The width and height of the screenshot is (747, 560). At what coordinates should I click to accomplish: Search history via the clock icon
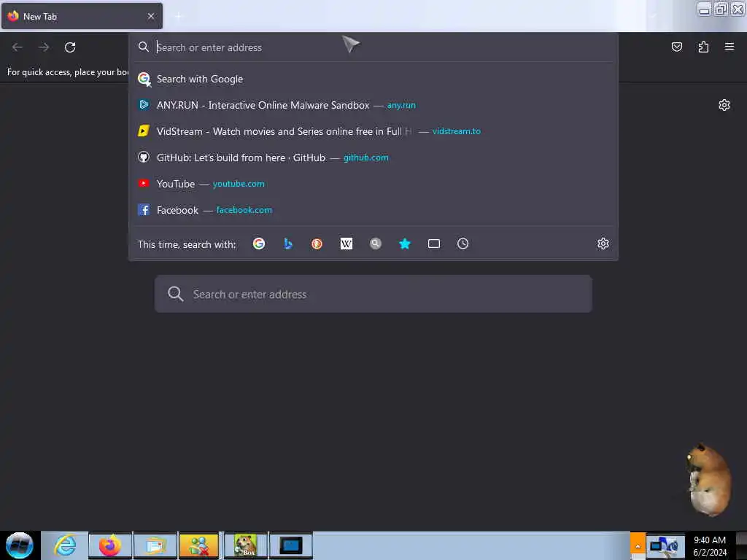[x=463, y=244]
